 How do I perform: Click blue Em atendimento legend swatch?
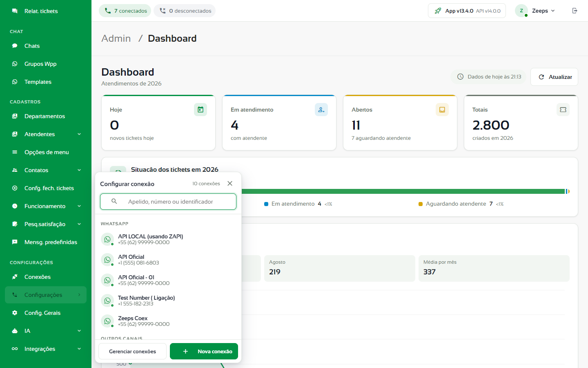tap(266, 204)
